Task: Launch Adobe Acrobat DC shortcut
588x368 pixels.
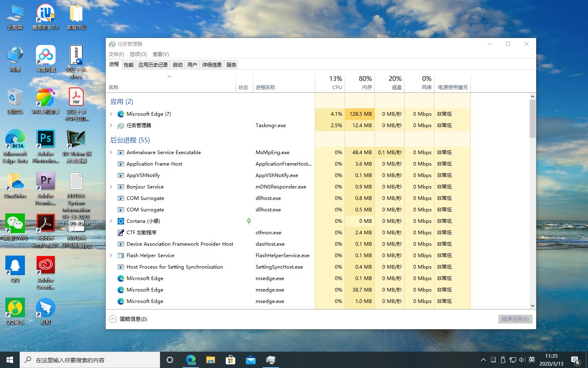Action: (45, 231)
